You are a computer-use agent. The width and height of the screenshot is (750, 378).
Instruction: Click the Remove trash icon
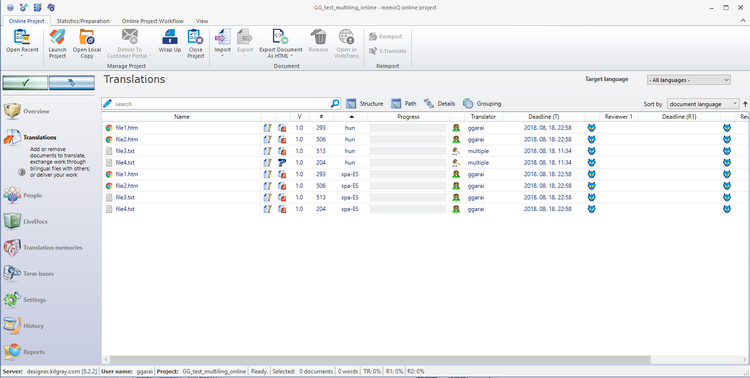pos(319,37)
